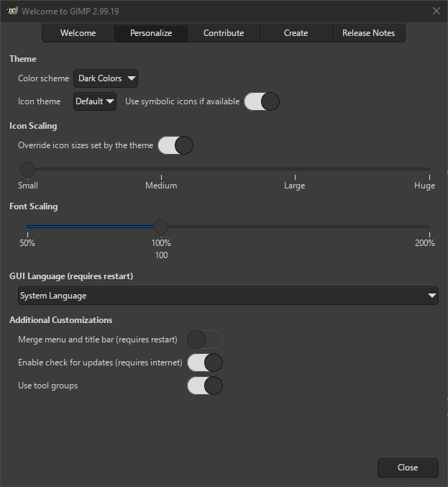
Task: Enable 'Merge menu and title bar' switch
Action: click(x=204, y=340)
